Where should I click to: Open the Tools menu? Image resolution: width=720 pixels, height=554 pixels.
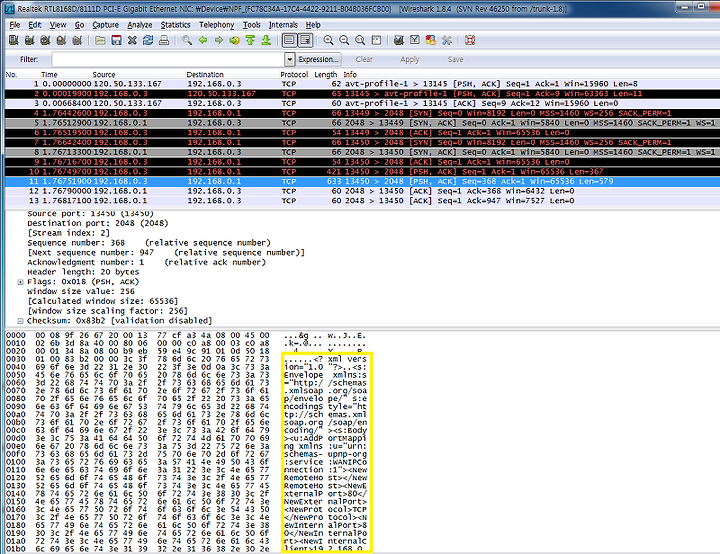click(x=252, y=25)
